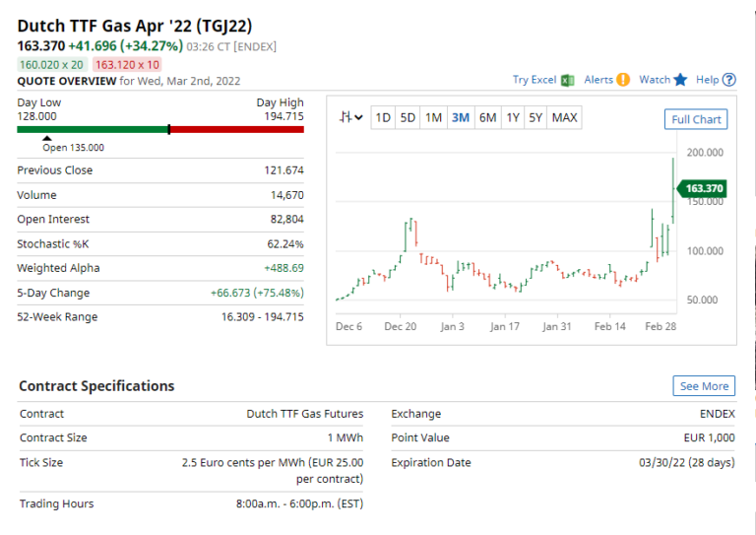Click the Try Excel link
Viewport: 756px width, 535px height.
pos(535,80)
